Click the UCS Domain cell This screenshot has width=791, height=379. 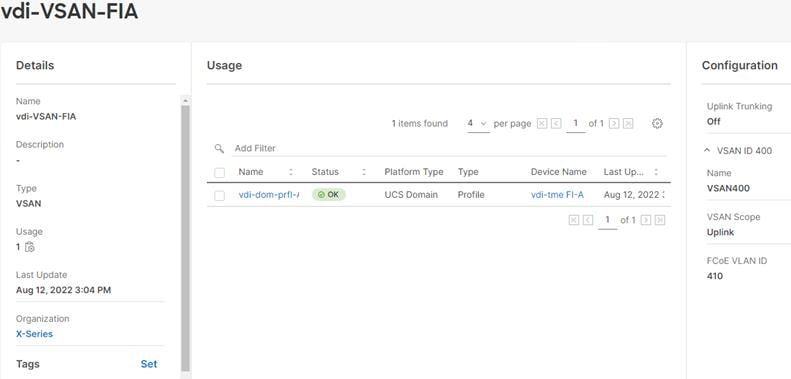(x=411, y=195)
